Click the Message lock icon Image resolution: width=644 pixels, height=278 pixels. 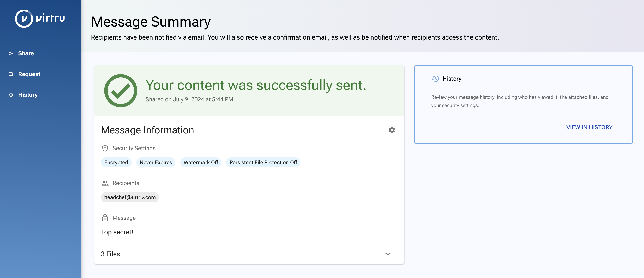coord(105,218)
